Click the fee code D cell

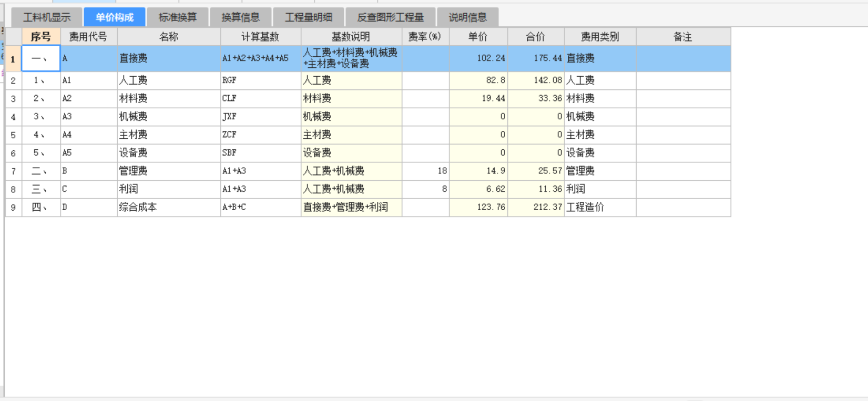[88, 208]
